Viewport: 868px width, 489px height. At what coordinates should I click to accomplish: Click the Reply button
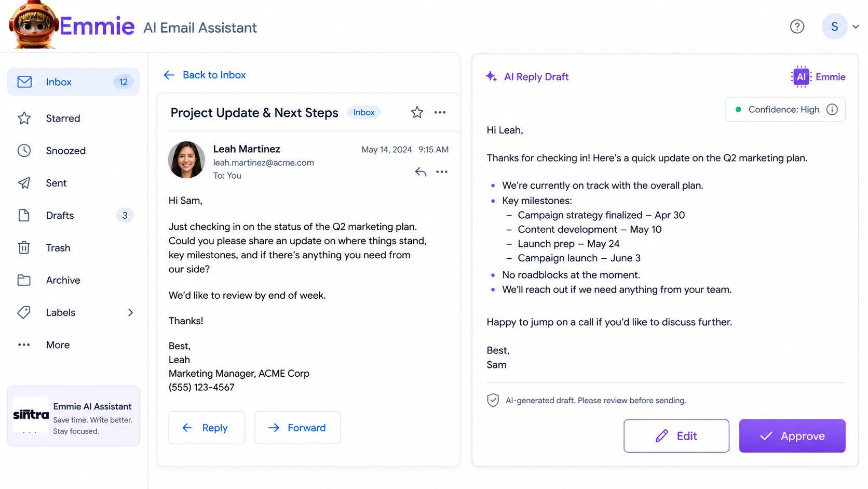(x=207, y=428)
